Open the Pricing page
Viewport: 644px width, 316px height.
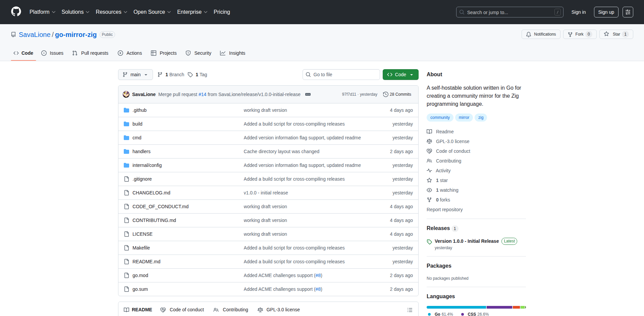pos(222,12)
